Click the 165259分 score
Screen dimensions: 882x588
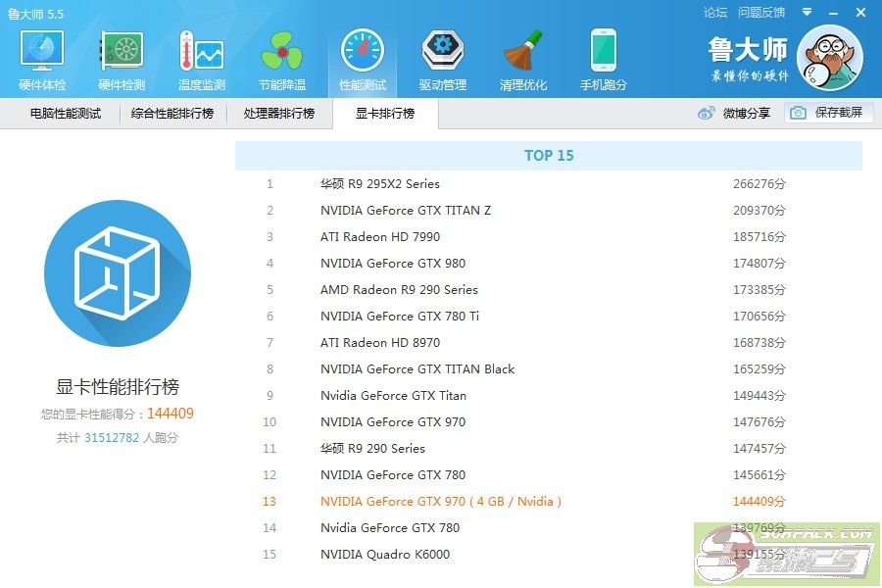759,369
